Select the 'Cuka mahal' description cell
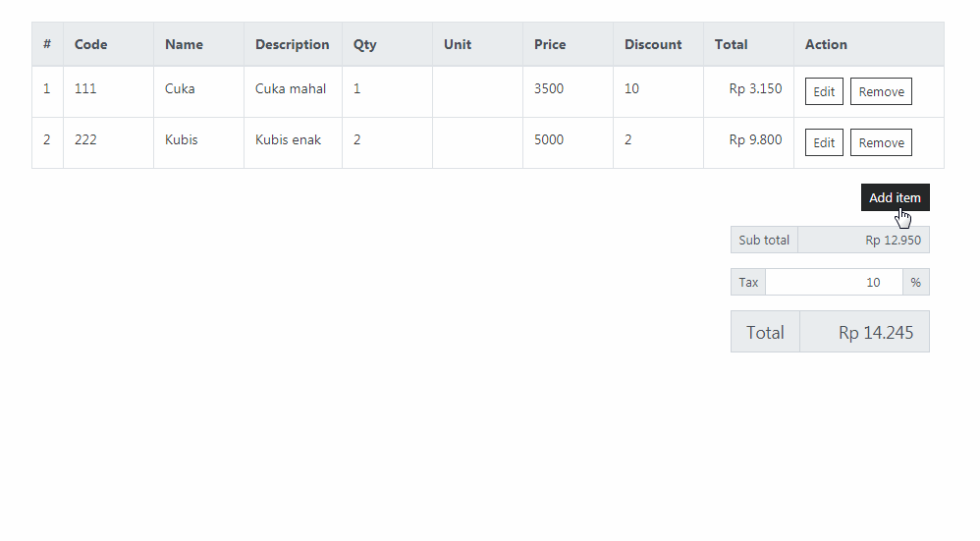Viewport: 980px width, 541px height. pos(291,89)
